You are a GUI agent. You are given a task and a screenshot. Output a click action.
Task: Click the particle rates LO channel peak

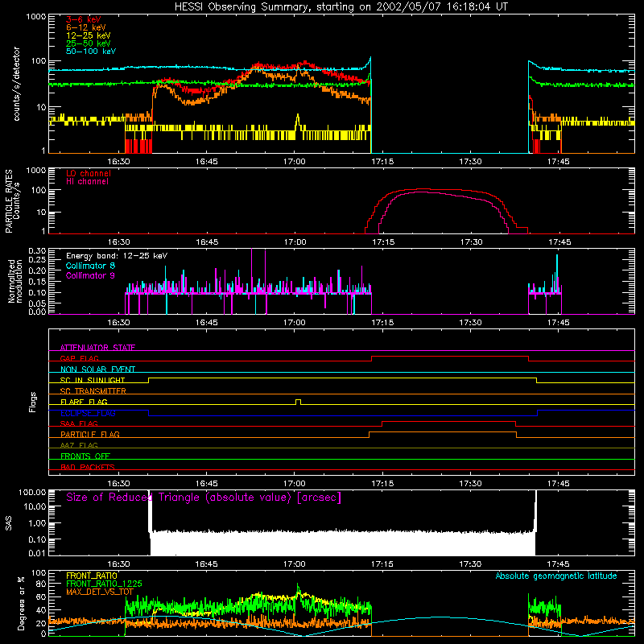coord(423,189)
